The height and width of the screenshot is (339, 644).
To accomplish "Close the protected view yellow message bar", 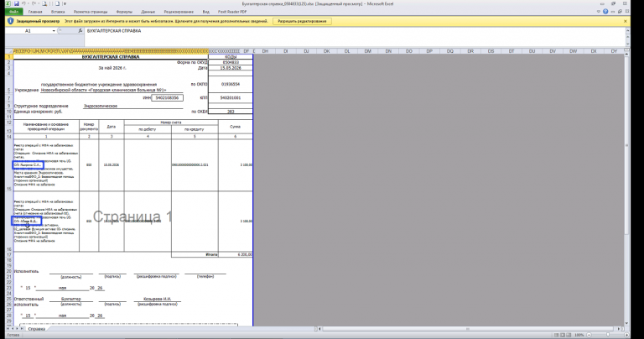I will coord(626,21).
